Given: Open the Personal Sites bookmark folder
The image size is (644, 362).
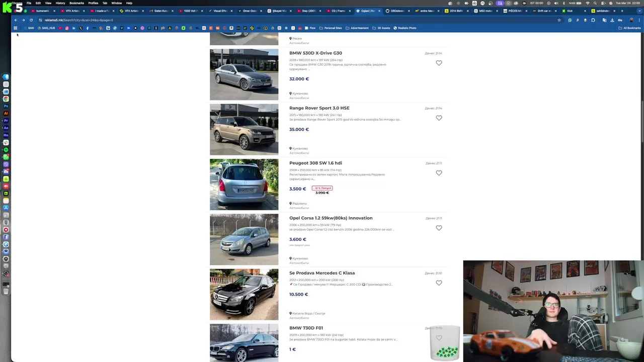Looking at the screenshot, I should 331,28.
